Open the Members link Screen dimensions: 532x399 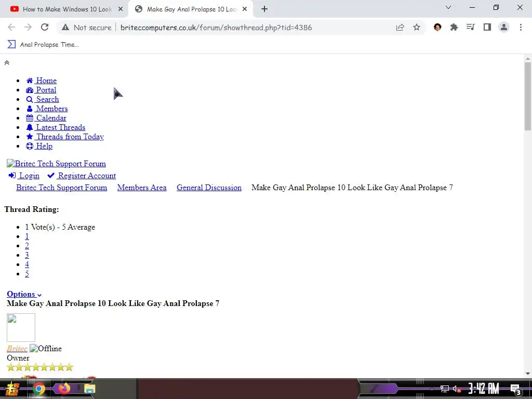(52, 109)
